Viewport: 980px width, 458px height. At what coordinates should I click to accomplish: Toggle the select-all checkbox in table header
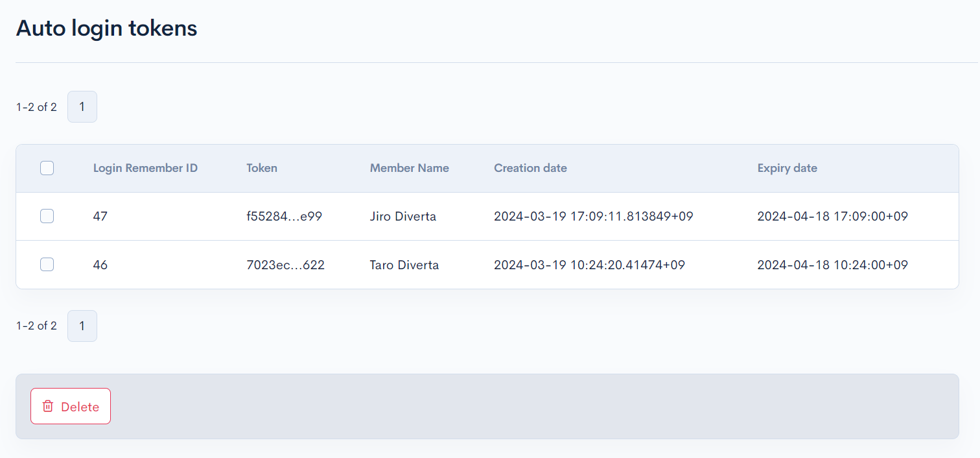[x=47, y=168]
